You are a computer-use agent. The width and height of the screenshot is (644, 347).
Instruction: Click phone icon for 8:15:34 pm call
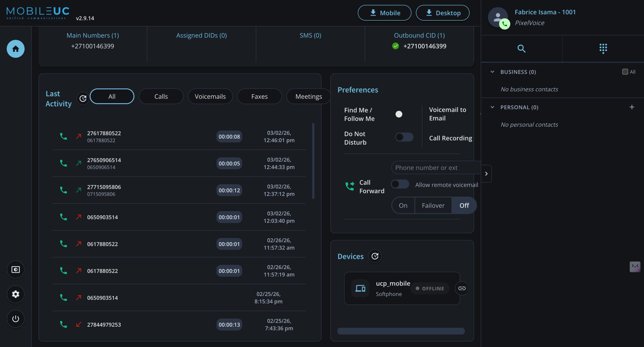click(x=63, y=298)
